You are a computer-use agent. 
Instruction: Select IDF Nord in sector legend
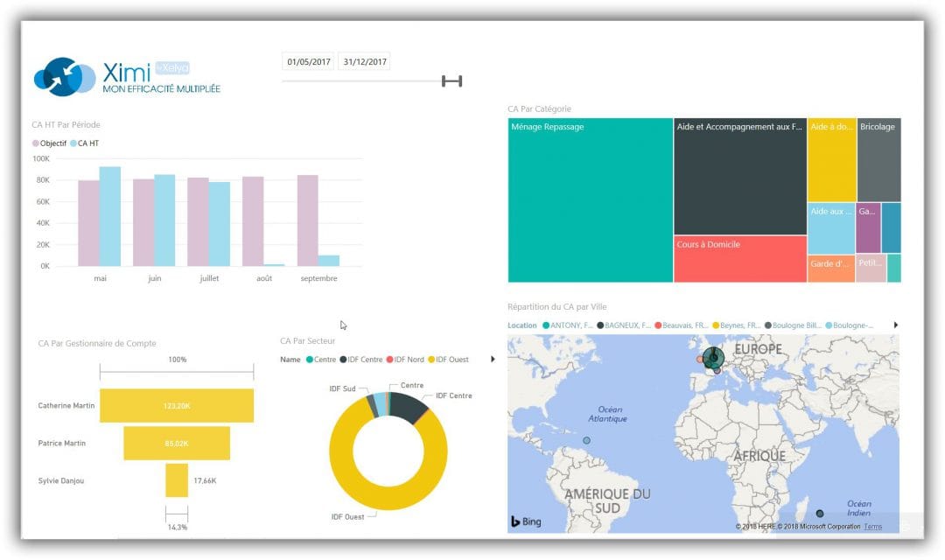coord(405,360)
